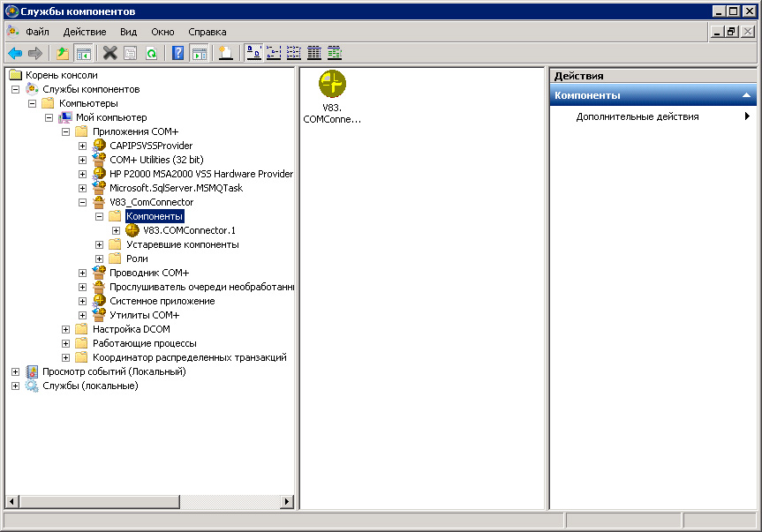Switch to Status view (green rows) icon

point(335,53)
